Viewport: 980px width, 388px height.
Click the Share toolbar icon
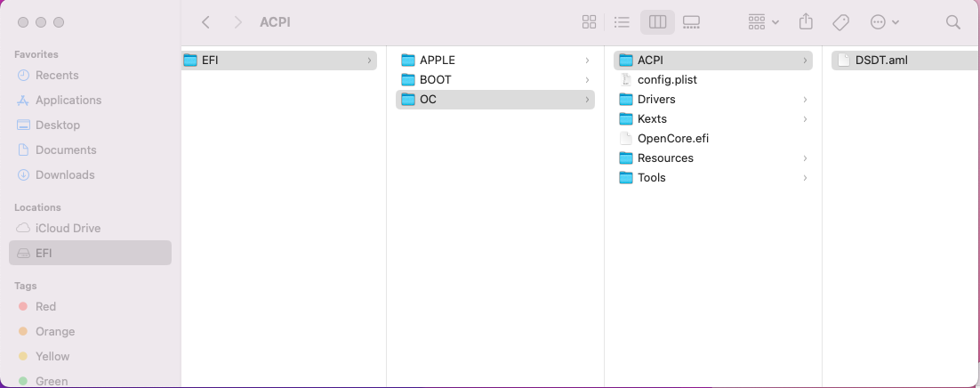coord(807,22)
